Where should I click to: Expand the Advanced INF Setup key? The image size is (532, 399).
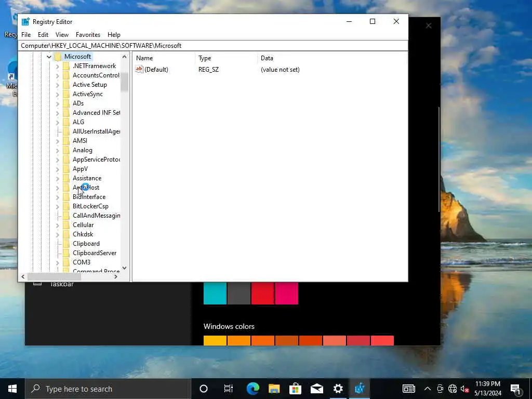tap(57, 113)
